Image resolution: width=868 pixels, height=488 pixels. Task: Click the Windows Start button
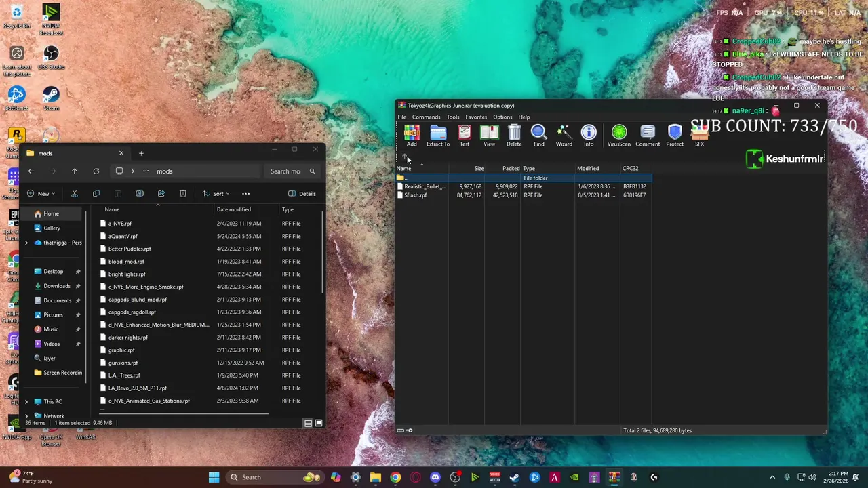point(214,477)
